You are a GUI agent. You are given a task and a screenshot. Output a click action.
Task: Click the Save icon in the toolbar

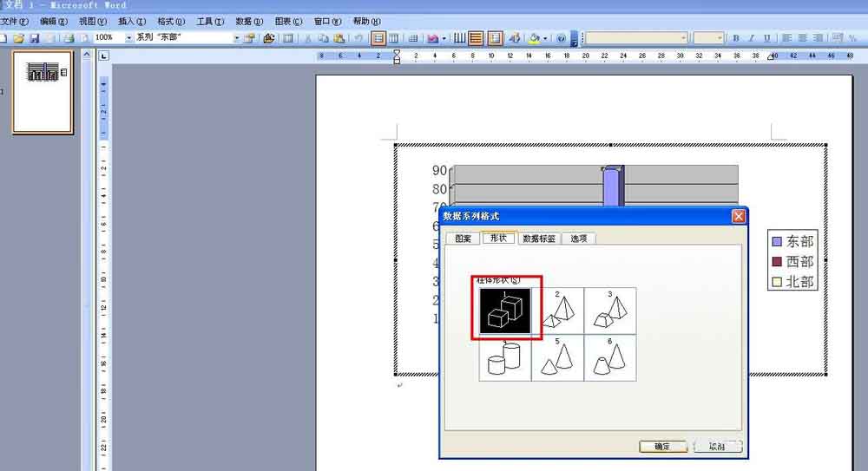click(x=35, y=38)
